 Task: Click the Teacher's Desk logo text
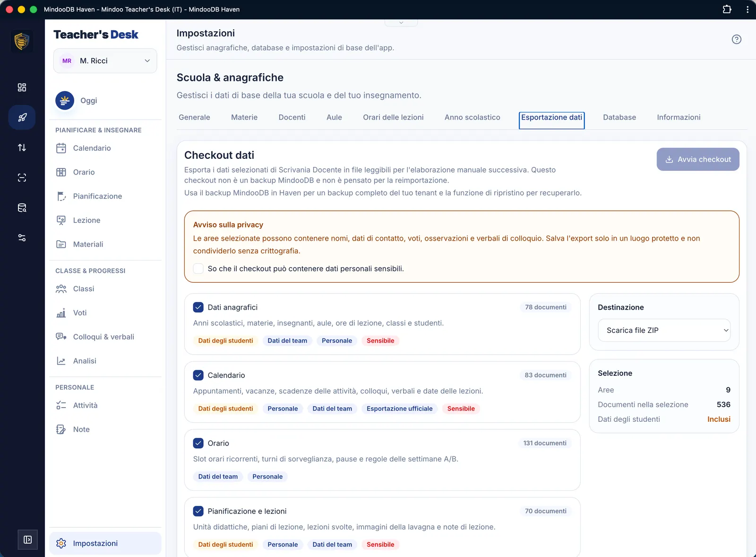[96, 35]
